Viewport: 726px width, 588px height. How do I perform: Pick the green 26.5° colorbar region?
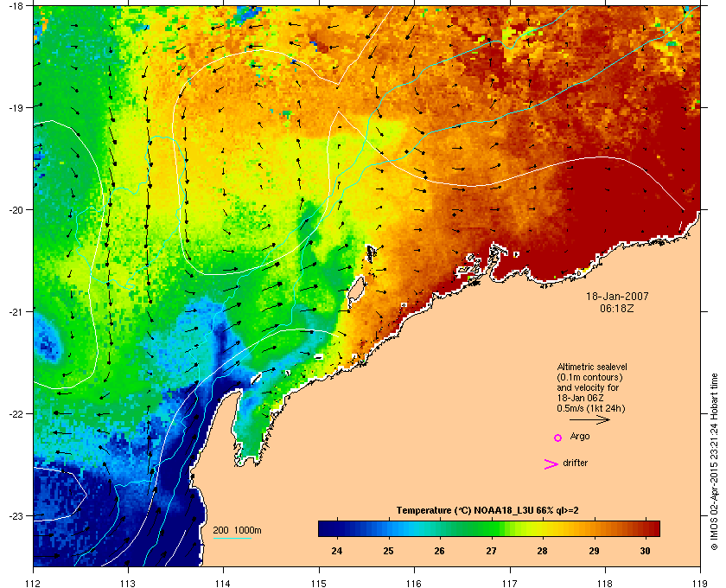coord(465,528)
